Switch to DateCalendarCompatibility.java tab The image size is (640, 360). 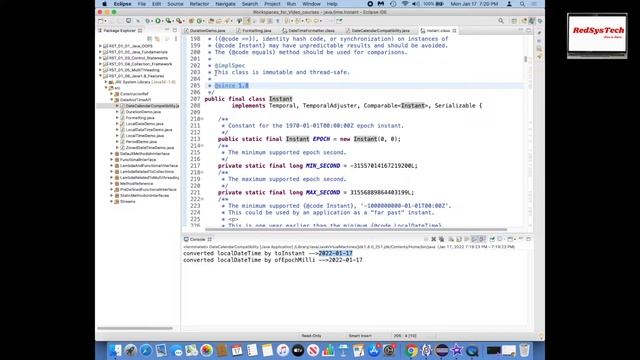[380, 31]
